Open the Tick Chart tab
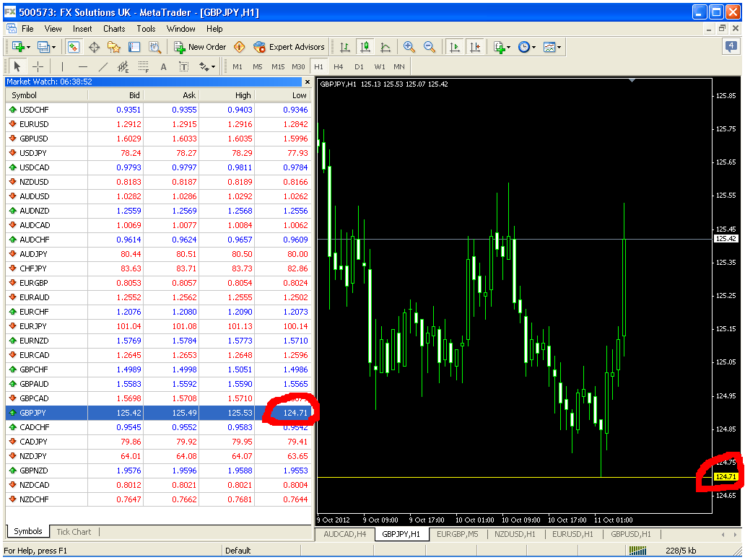Image resolution: width=745 pixels, height=560 pixels. (x=74, y=532)
